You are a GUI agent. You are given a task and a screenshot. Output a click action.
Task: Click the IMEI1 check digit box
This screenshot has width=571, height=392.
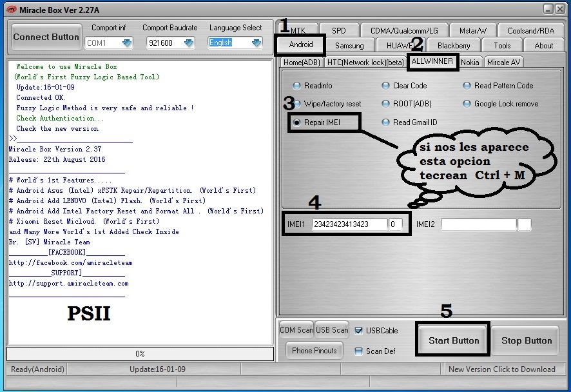tap(395, 224)
